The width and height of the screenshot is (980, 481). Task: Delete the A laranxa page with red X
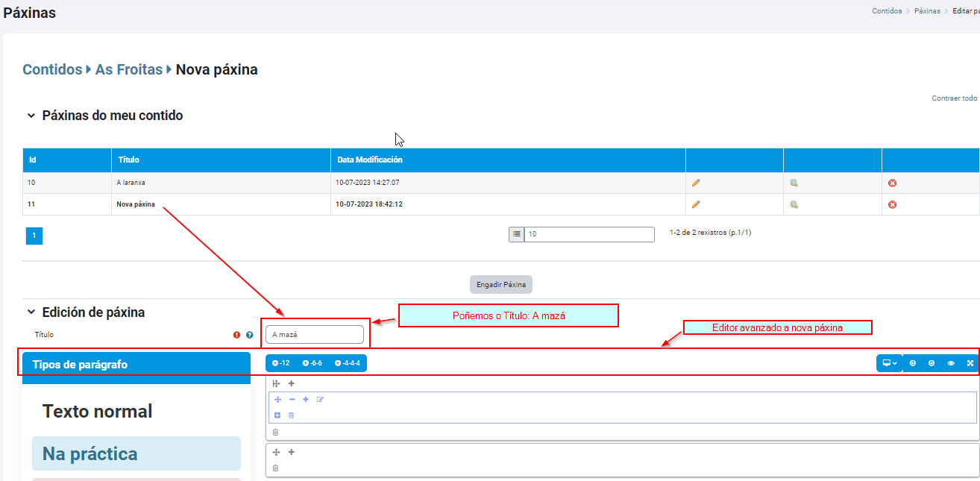[x=892, y=183]
